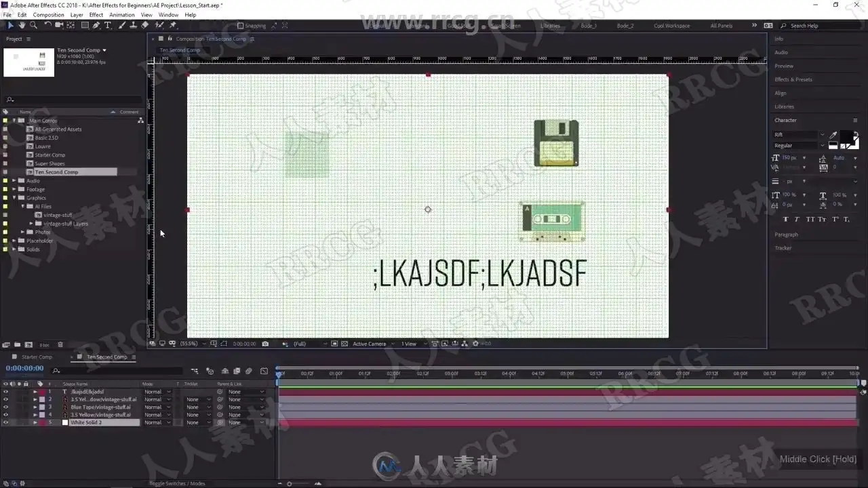The width and height of the screenshot is (868, 488).
Task: Hide the text layer 1 eye toggle
Action: 5,392
